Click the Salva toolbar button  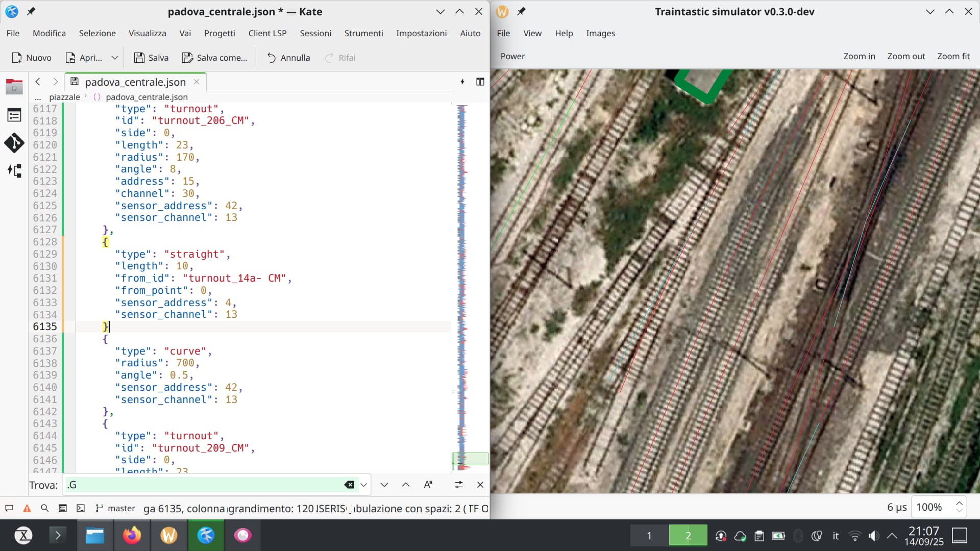click(151, 58)
